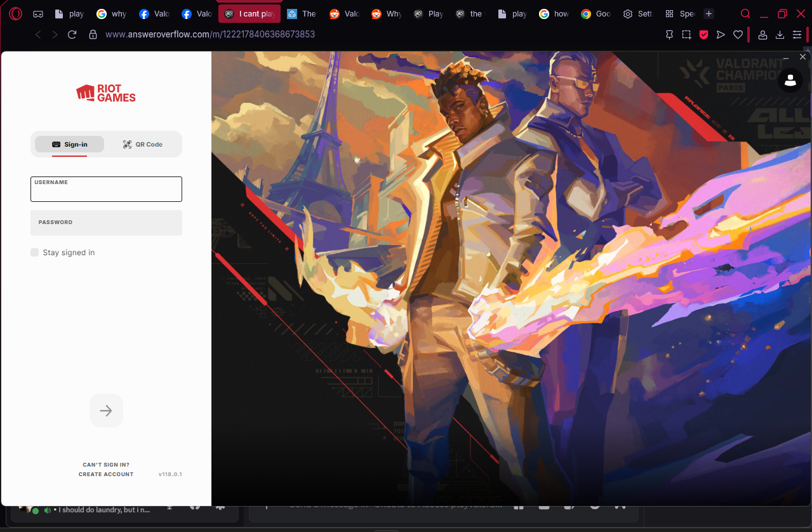Select the Sign-in tab
Screen dimensions: 812x532
(x=69, y=144)
